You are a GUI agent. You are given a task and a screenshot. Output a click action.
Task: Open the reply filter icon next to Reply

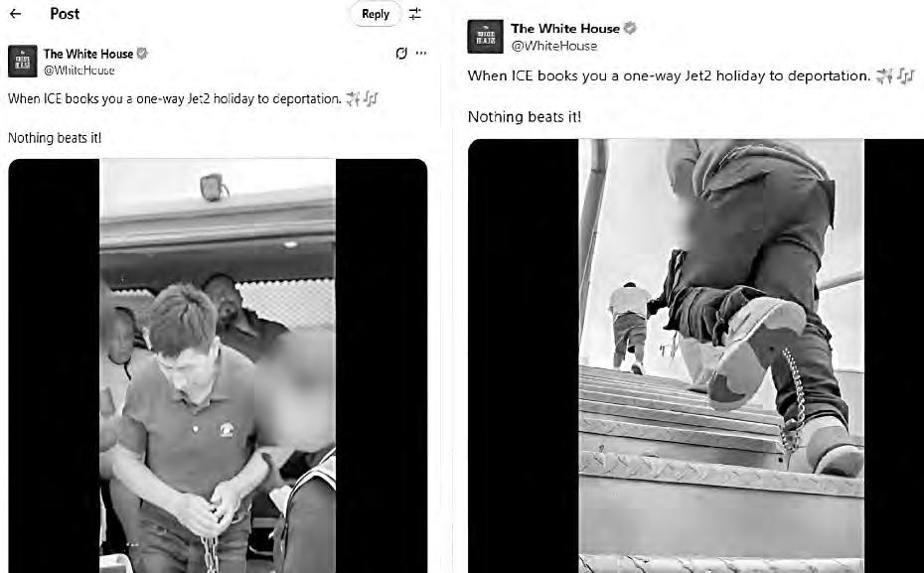pos(415,14)
